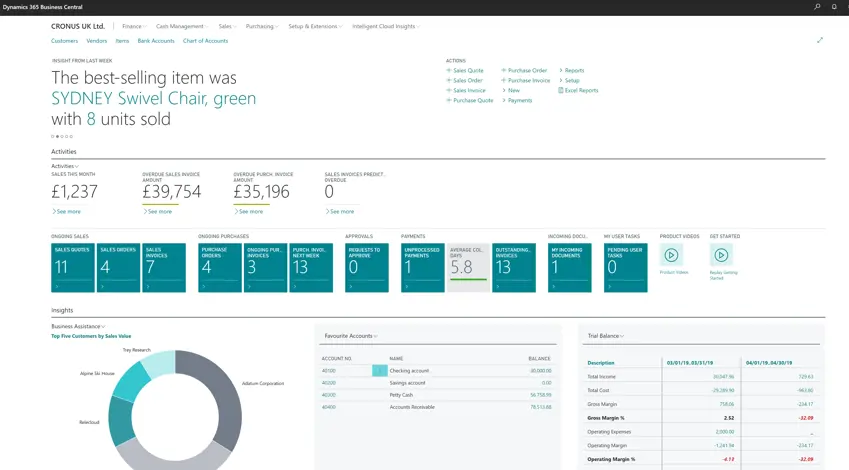Expand the Cash Management menu

pyautogui.click(x=182, y=26)
